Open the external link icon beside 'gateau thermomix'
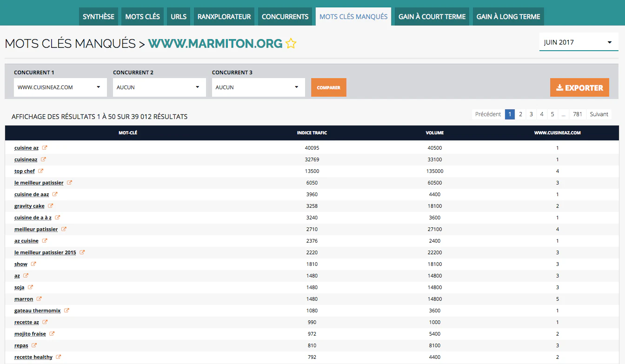 click(x=66, y=311)
